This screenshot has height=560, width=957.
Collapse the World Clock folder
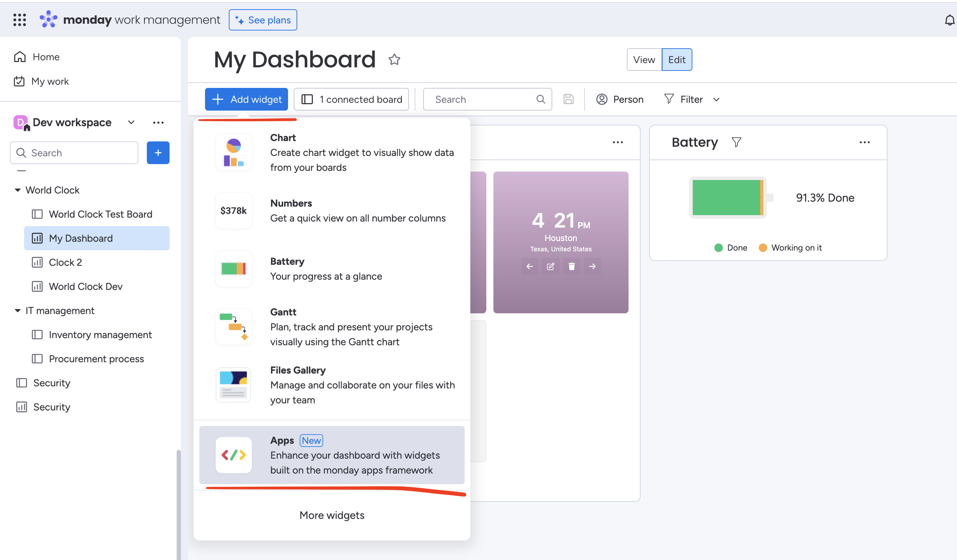(17, 190)
